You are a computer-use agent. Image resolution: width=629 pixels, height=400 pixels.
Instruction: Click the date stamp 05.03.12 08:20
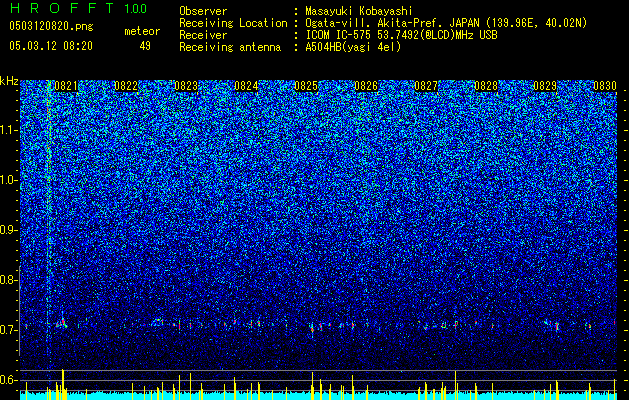point(51,46)
